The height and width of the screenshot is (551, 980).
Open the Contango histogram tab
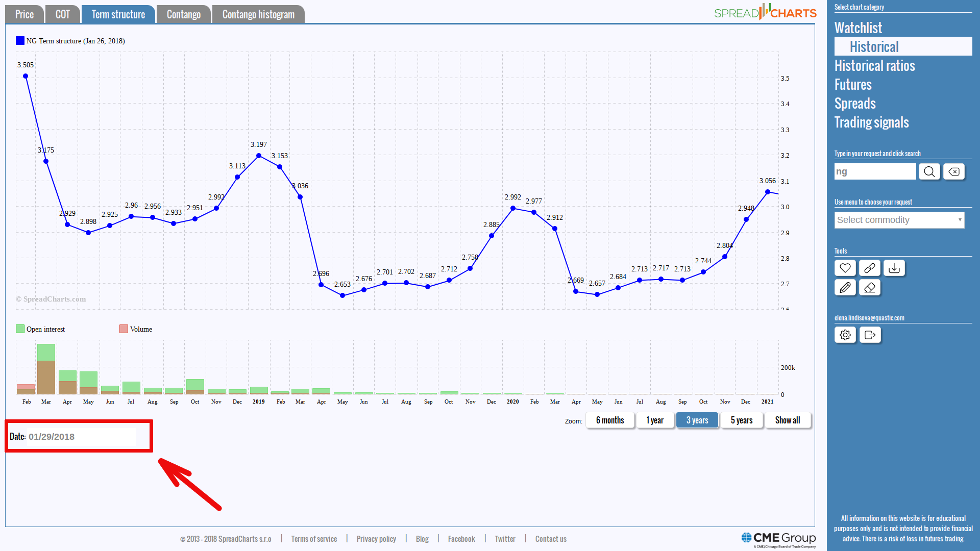click(258, 14)
